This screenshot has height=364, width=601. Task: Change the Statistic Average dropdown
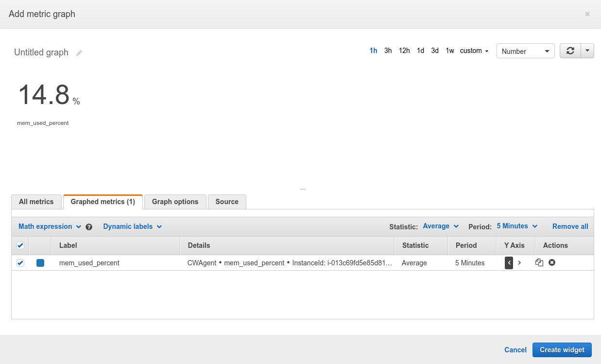[441, 226]
